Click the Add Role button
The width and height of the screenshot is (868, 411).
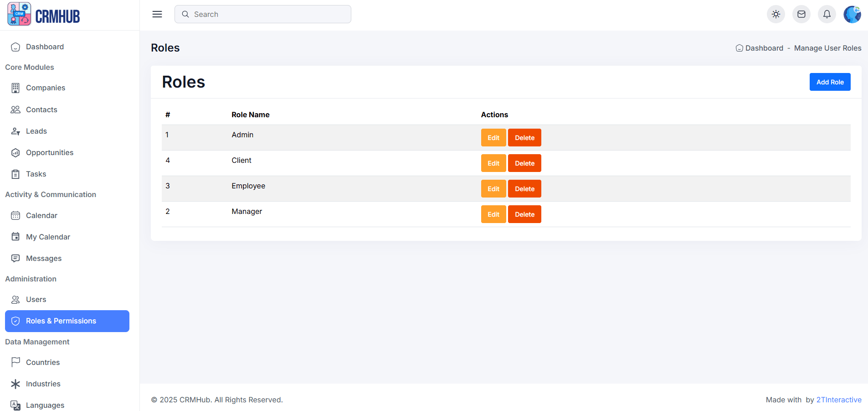pos(829,82)
